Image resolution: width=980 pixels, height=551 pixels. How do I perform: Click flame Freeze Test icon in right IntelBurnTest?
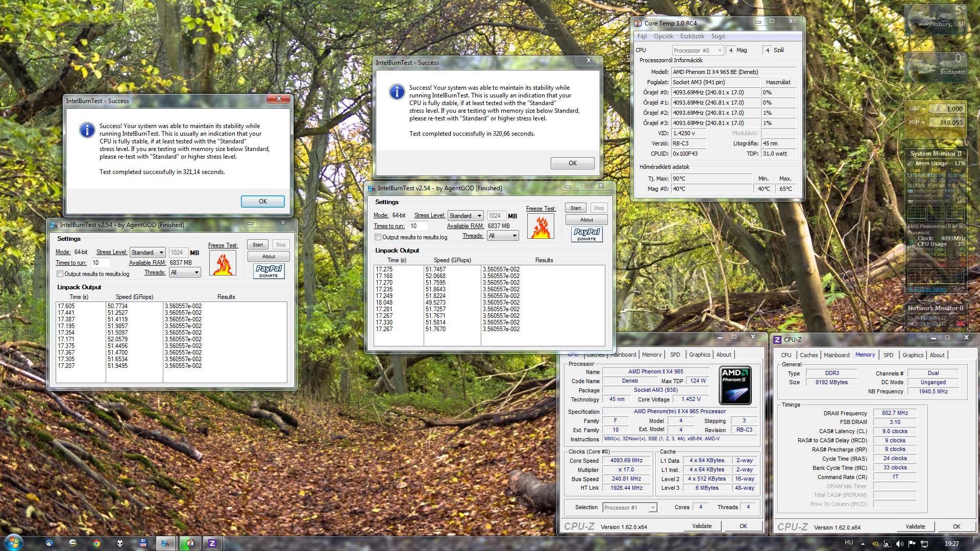point(541,227)
